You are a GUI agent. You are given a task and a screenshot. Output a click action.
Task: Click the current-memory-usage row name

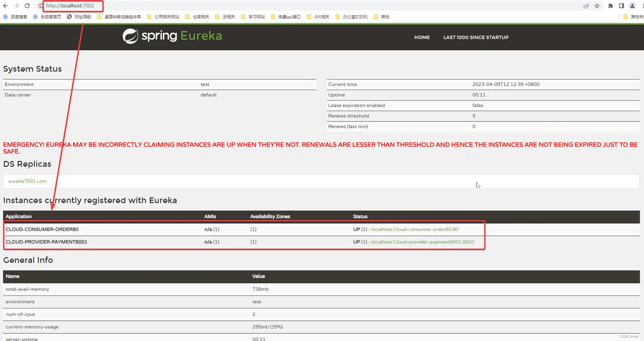pyautogui.click(x=32, y=327)
